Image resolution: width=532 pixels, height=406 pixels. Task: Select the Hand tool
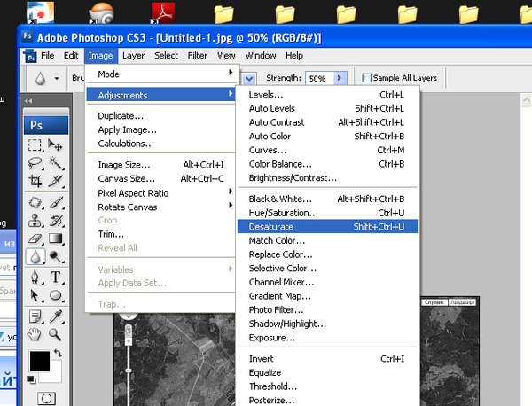(x=35, y=334)
